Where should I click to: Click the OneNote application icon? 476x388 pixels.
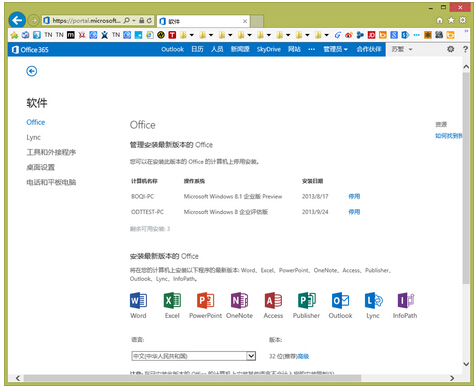coord(239,300)
